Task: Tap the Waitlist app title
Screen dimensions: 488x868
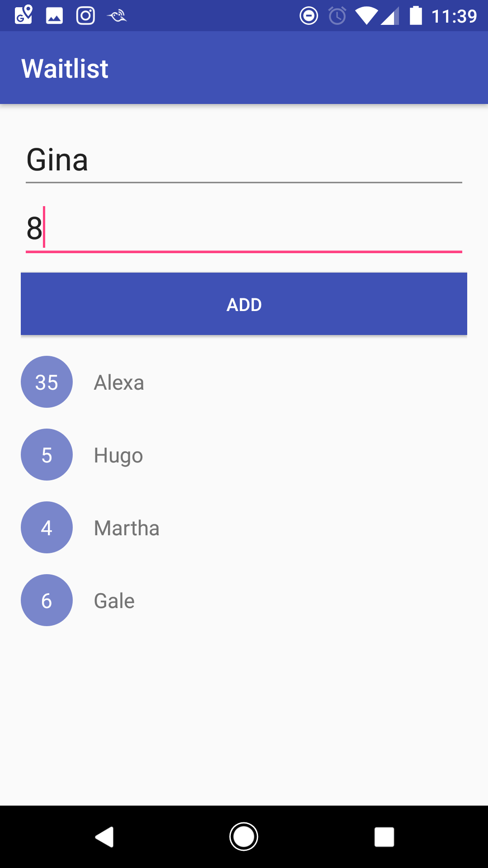Action: pyautogui.click(x=65, y=69)
